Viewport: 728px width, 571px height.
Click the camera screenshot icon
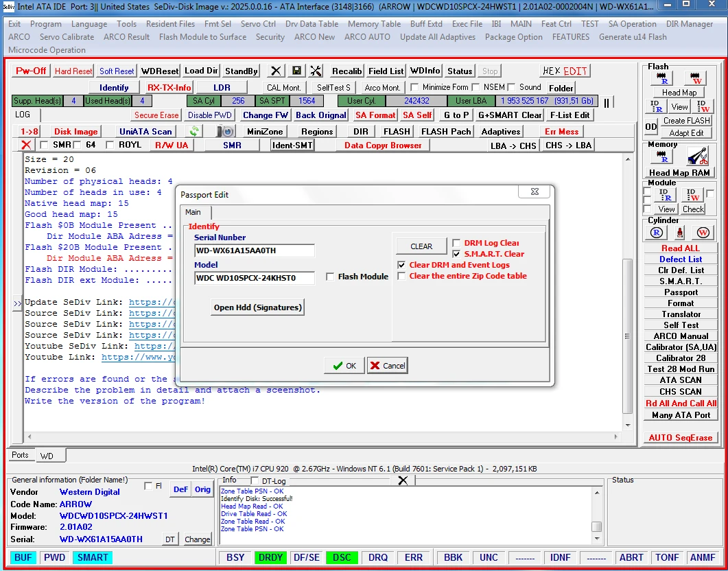[x=226, y=131]
